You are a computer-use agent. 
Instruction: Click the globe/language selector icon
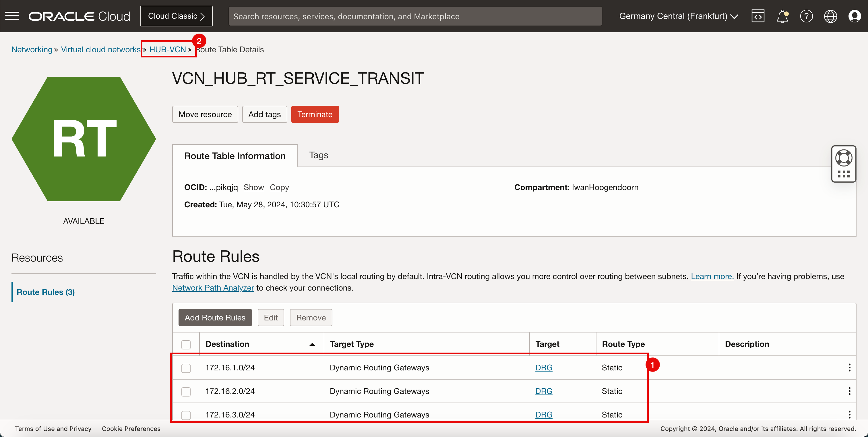pyautogui.click(x=831, y=16)
